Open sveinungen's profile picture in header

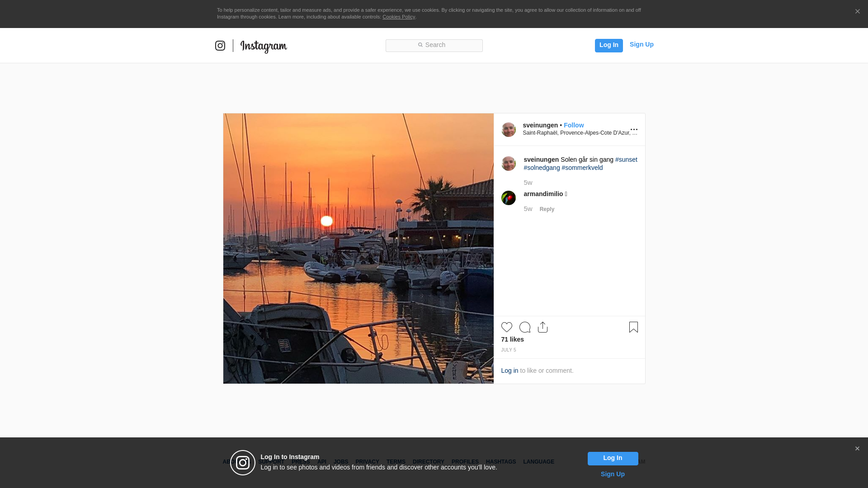point(508,130)
